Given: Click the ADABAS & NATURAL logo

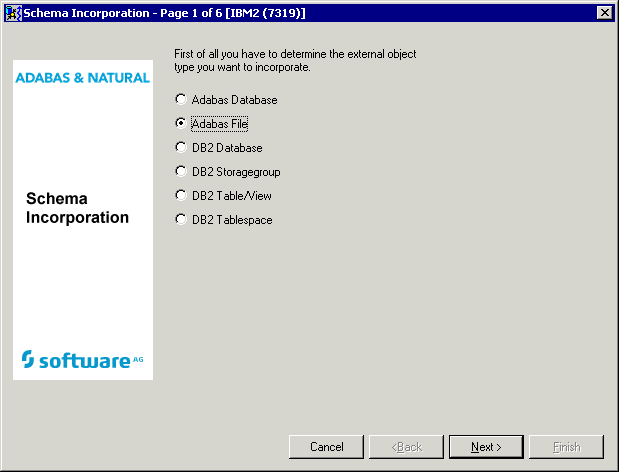Looking at the screenshot, I should click(x=82, y=78).
